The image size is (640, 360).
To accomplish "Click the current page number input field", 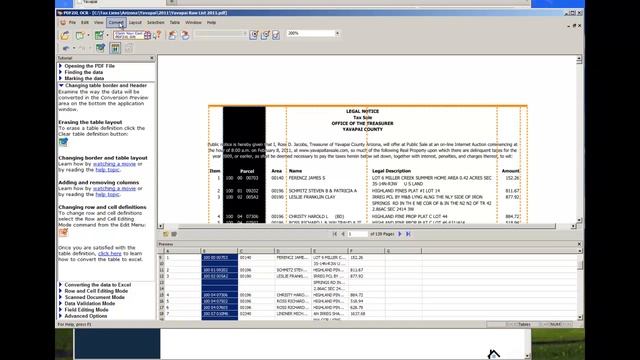I will (x=358, y=234).
